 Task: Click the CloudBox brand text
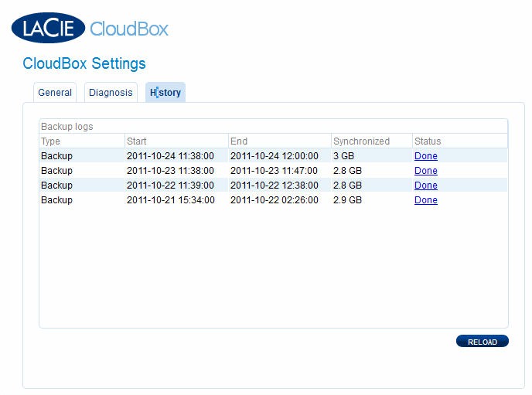(x=129, y=29)
